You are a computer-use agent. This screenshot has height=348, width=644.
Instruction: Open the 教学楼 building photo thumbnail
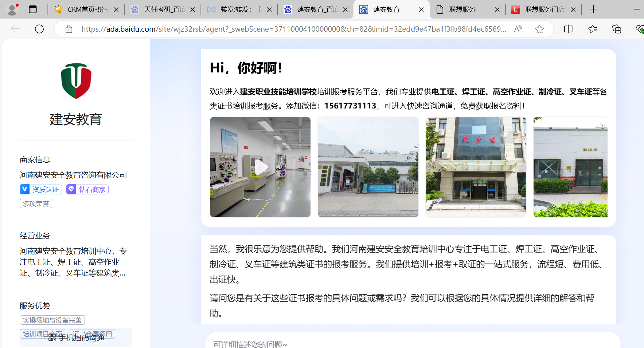tap(476, 167)
